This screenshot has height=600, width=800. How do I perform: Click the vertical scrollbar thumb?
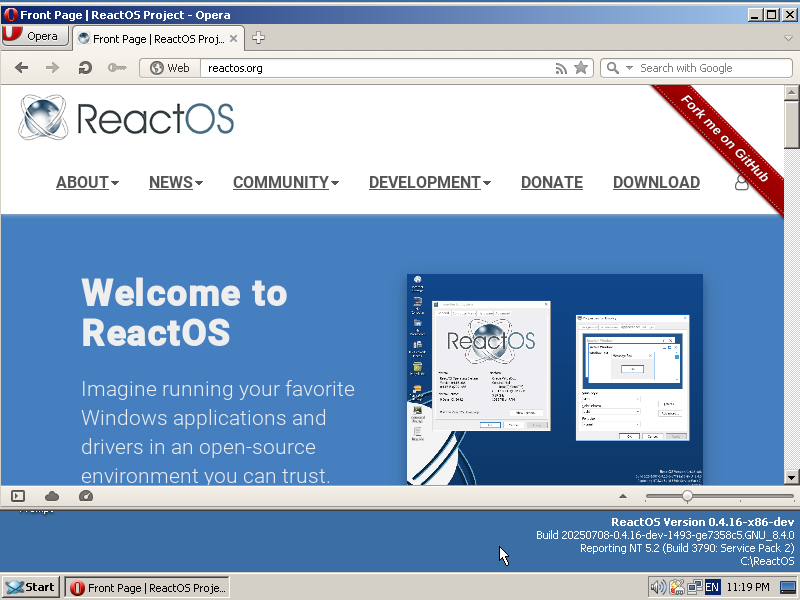791,123
